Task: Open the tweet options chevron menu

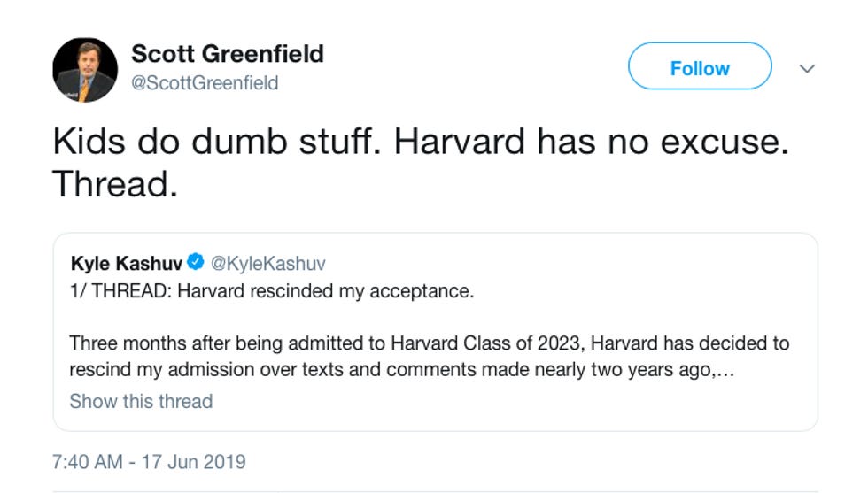Action: coord(806,69)
